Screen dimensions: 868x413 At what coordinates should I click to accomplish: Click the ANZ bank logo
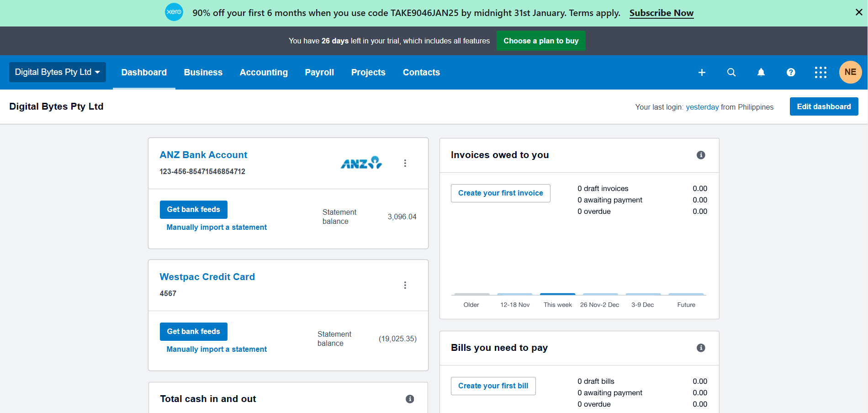pyautogui.click(x=361, y=163)
